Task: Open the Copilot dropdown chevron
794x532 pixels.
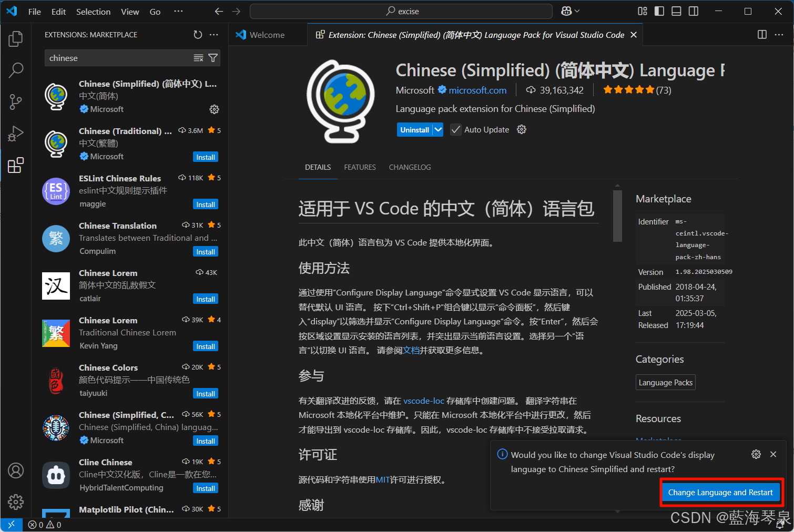Action: [x=577, y=11]
